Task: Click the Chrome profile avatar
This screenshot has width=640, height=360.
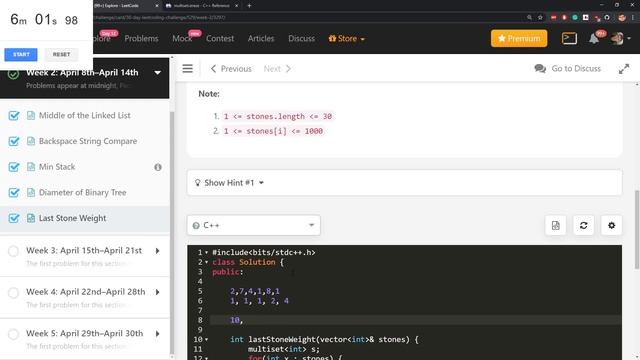Action: click(622, 18)
